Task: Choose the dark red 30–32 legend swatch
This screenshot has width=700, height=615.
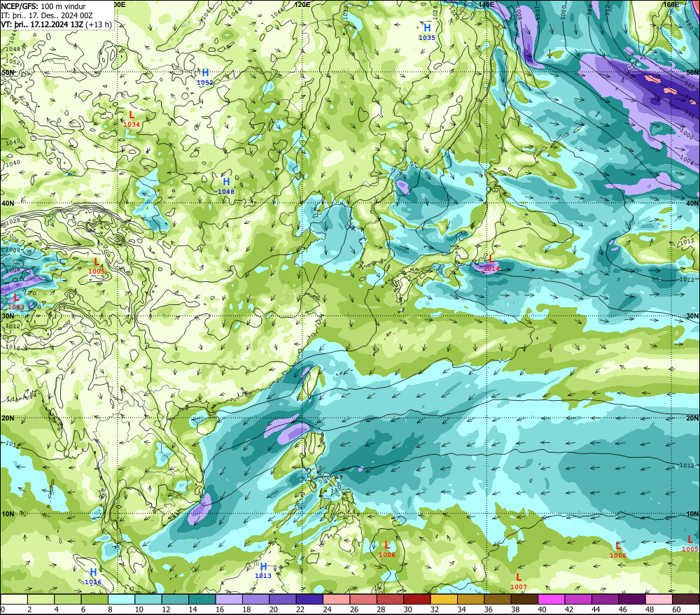Action: click(x=417, y=599)
